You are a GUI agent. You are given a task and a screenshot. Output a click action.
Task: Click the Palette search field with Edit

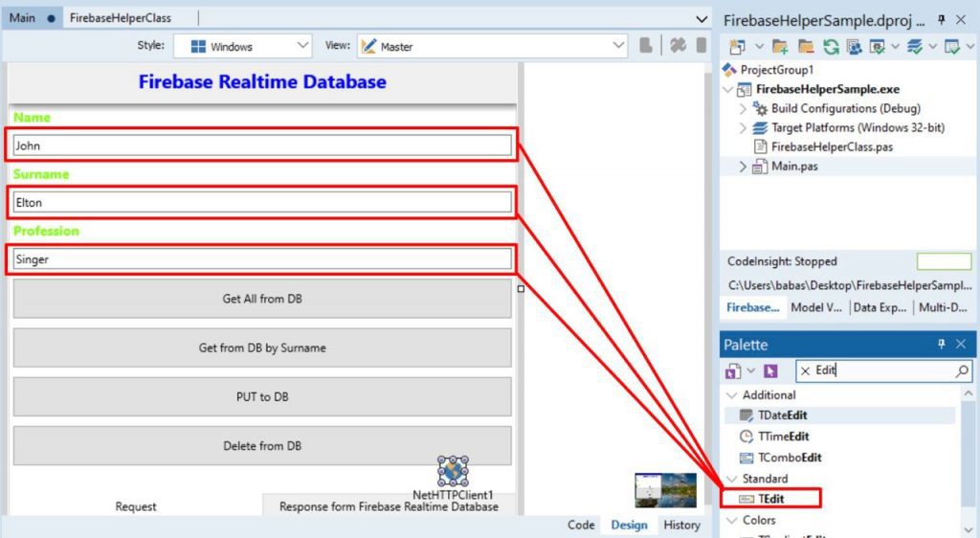point(883,371)
